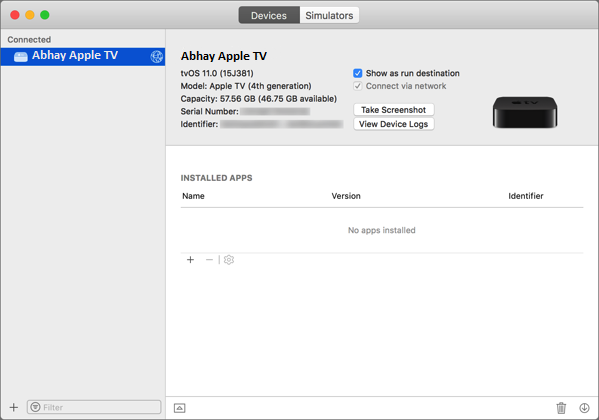
Task: Add a device with sidebar plus button
Action: pyautogui.click(x=14, y=407)
